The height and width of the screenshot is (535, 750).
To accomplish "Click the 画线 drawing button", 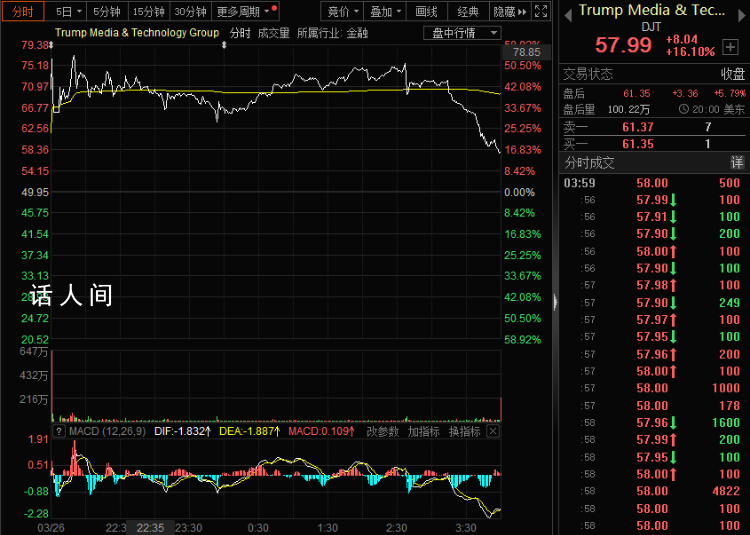I will tap(427, 12).
